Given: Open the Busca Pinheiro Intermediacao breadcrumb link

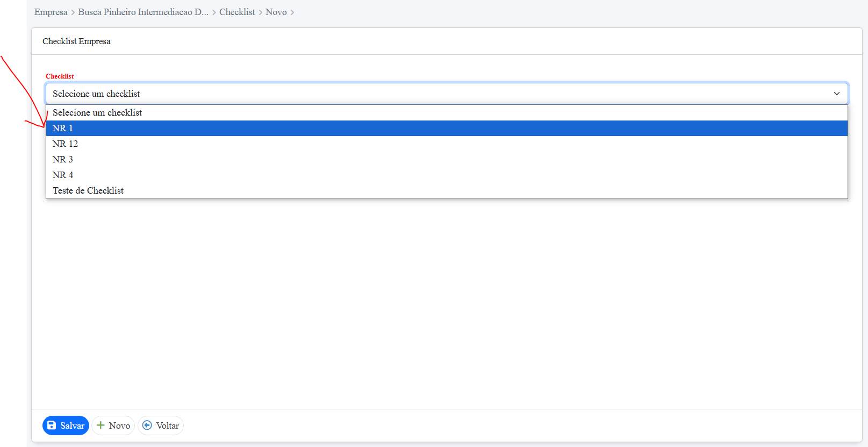Looking at the screenshot, I should point(143,12).
